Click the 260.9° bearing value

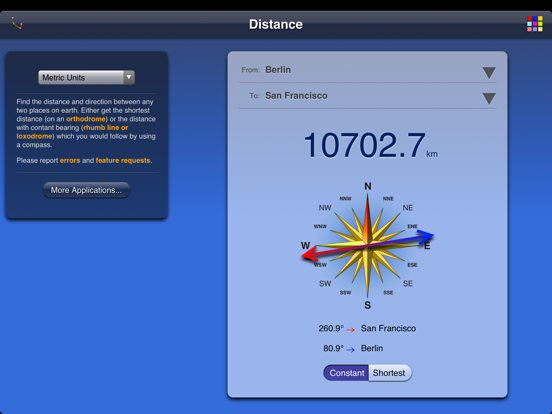(331, 328)
